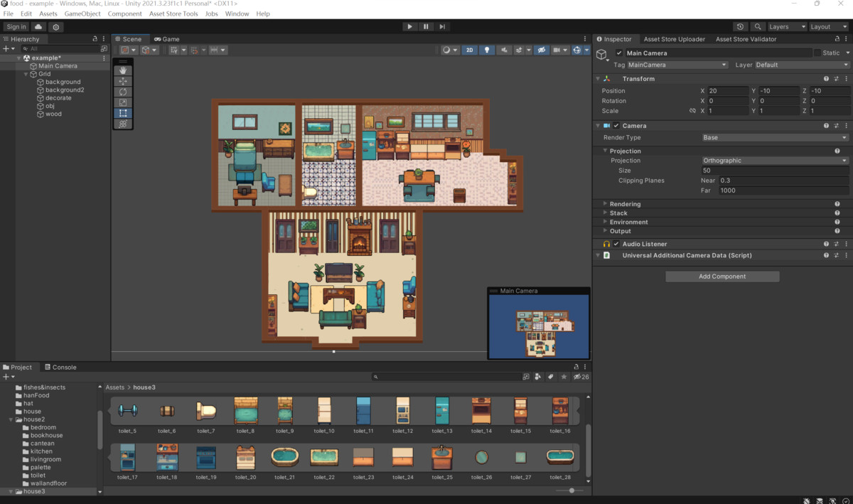Open Transform component presets icon

pos(836,79)
